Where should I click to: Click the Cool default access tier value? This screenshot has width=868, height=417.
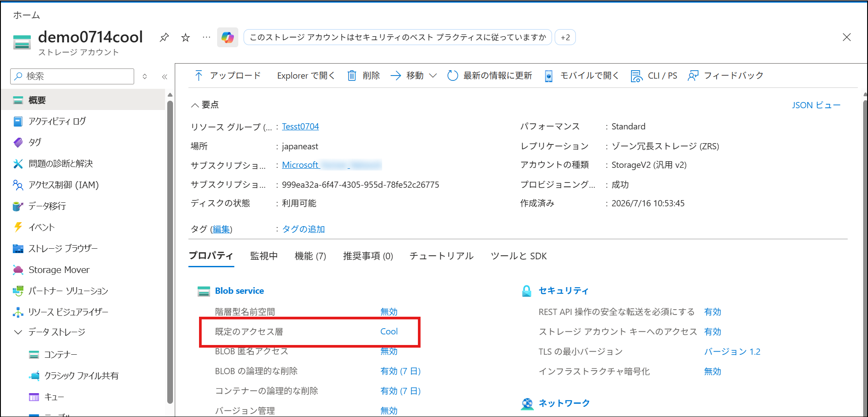pyautogui.click(x=389, y=331)
